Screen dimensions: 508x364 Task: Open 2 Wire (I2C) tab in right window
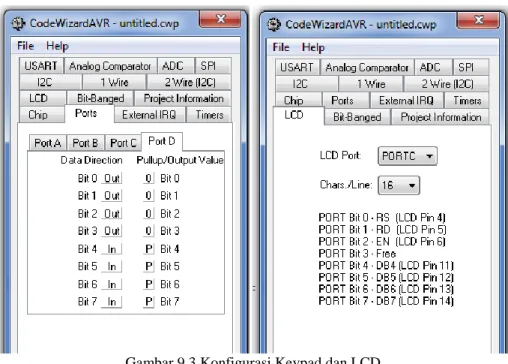point(447,84)
